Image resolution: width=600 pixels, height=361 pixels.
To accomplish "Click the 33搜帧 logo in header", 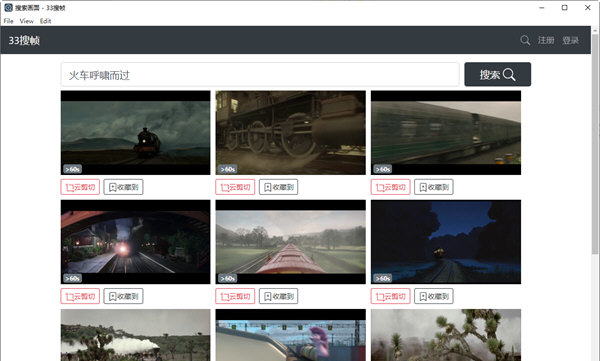I will [x=24, y=40].
